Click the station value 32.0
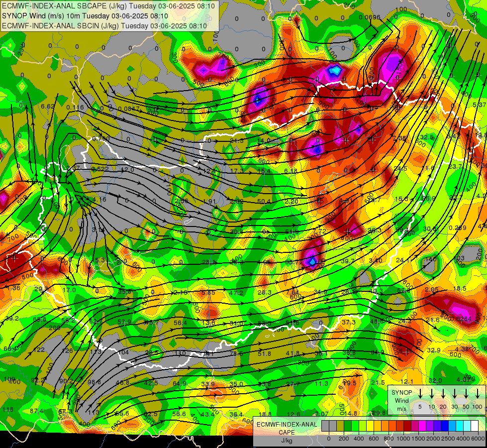The height and width of the screenshot is (448, 487). tap(435, 380)
